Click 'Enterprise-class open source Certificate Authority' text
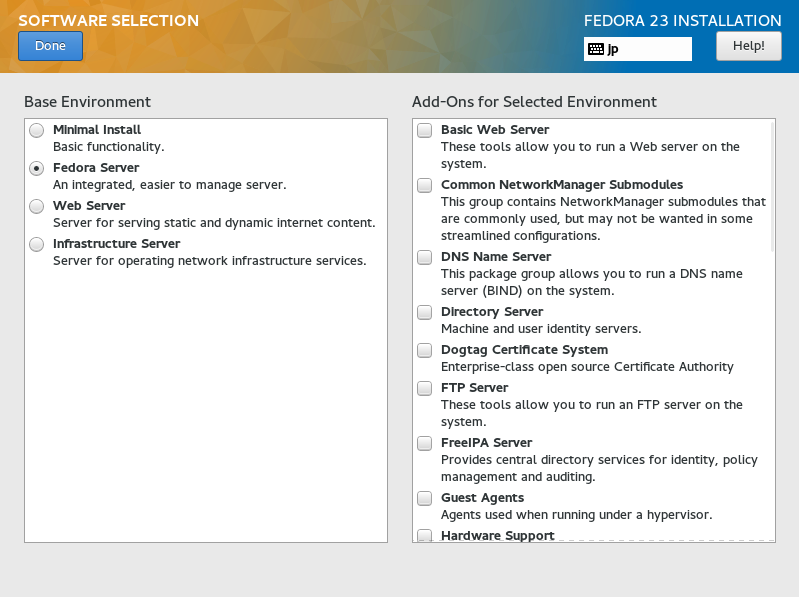The image size is (799, 597). [x=587, y=367]
